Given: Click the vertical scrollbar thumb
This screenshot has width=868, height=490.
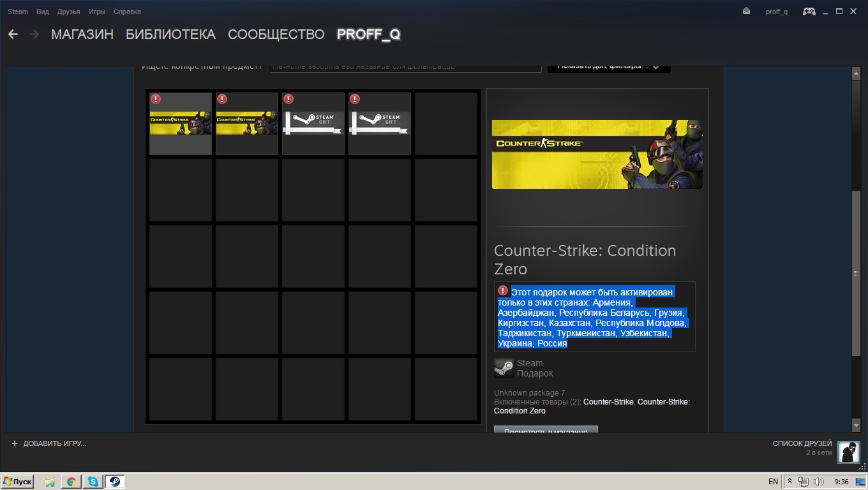Looking at the screenshot, I should [x=857, y=273].
